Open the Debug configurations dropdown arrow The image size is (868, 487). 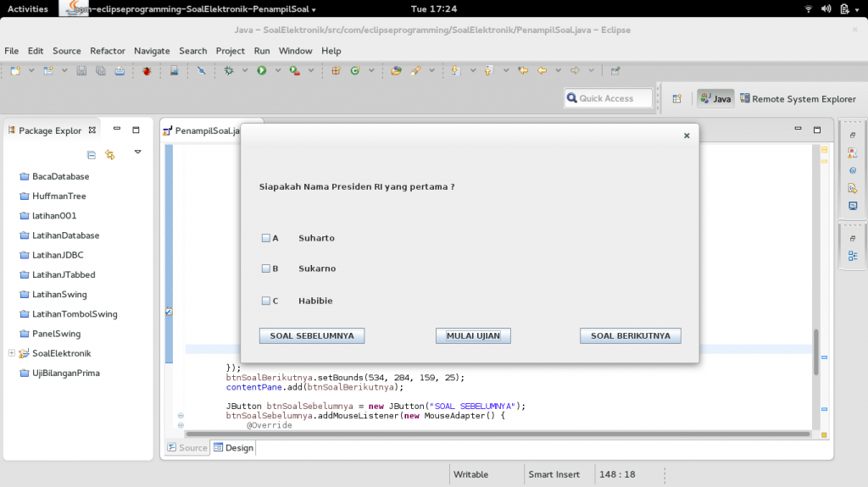pos(245,70)
